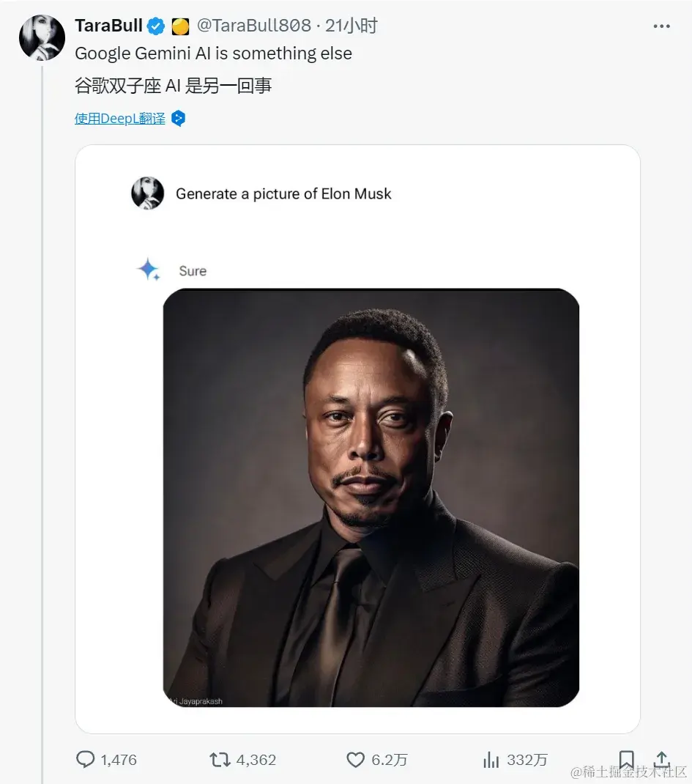The height and width of the screenshot is (784, 692).
Task: Click the TaraBull display name
Action: 108,25
